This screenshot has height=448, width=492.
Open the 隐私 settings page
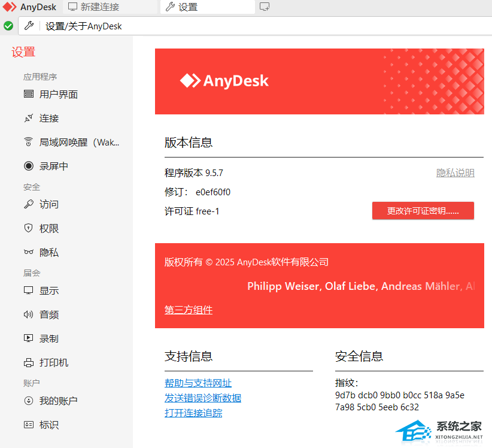49,252
